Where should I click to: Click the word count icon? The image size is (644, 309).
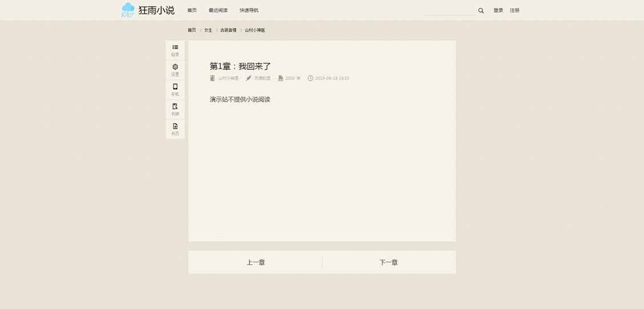point(280,78)
